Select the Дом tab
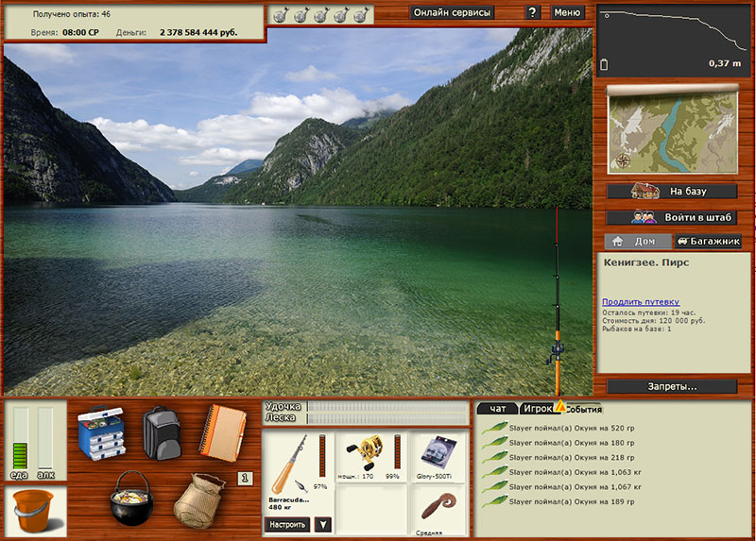This screenshot has height=541, width=756. 637,241
